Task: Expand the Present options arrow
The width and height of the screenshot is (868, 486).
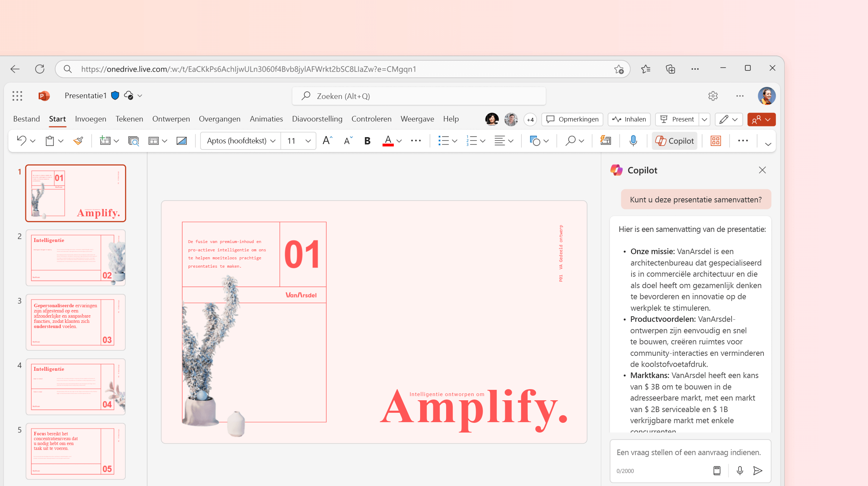Action: (x=704, y=119)
